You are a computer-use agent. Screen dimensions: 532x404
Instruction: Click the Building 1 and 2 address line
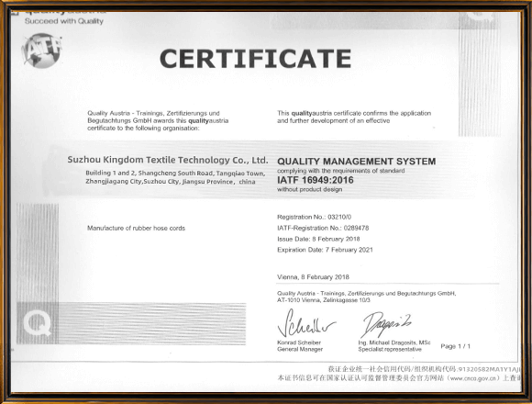pyautogui.click(x=175, y=174)
